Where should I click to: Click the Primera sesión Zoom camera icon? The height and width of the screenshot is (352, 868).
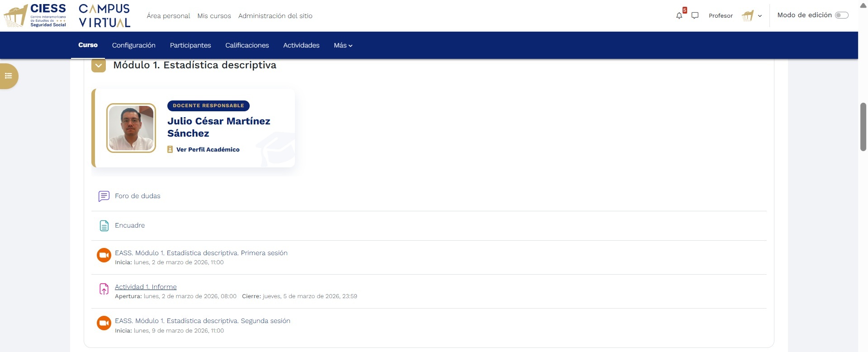[x=104, y=255]
